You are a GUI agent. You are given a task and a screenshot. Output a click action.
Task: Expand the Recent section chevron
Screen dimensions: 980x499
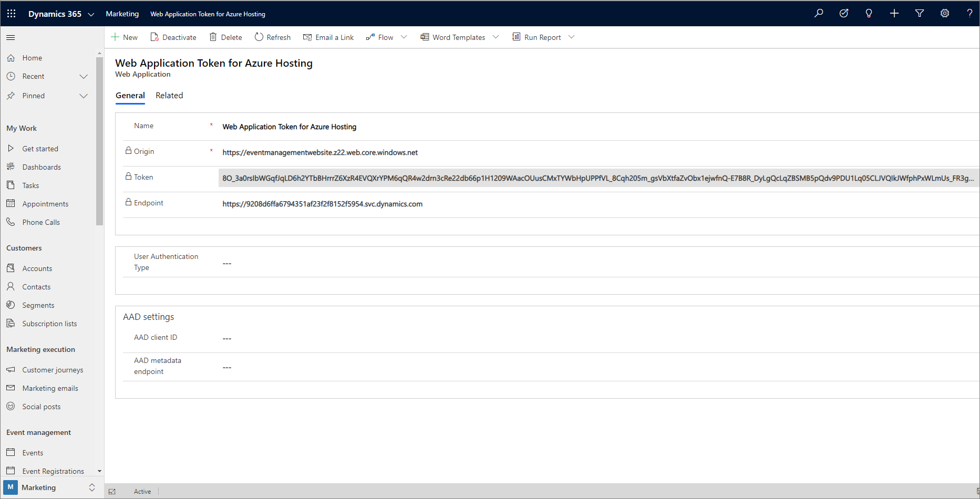(x=84, y=77)
